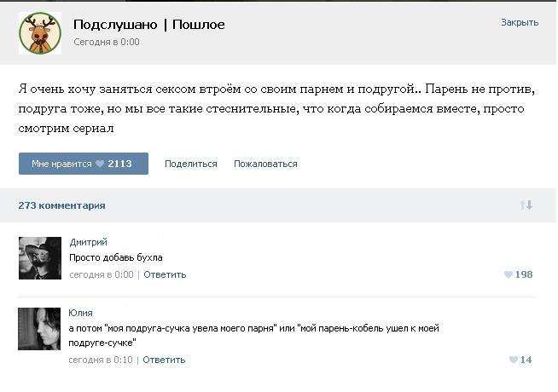This screenshot has width=558, height=392.
Task: View the 2113 likes count
Action: click(x=120, y=164)
